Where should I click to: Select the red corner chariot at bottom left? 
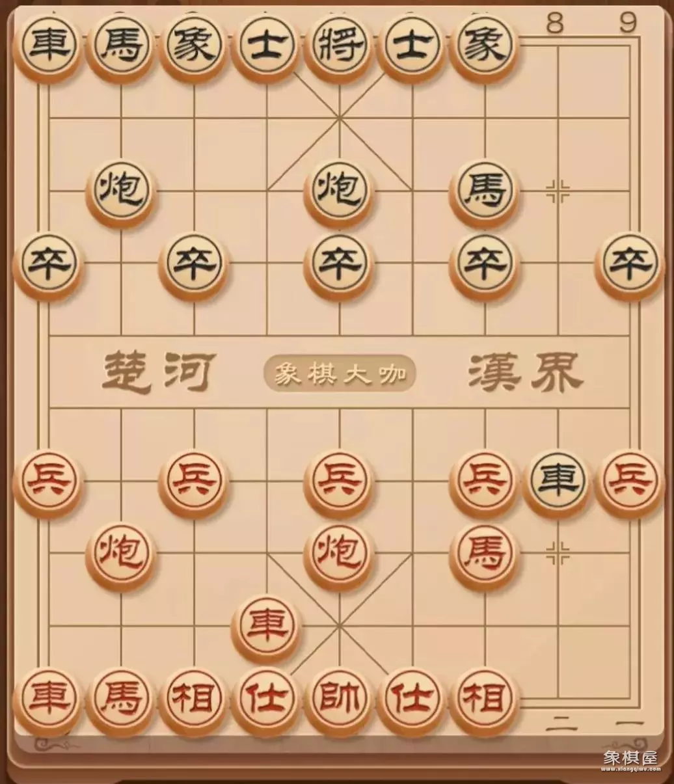tap(47, 701)
